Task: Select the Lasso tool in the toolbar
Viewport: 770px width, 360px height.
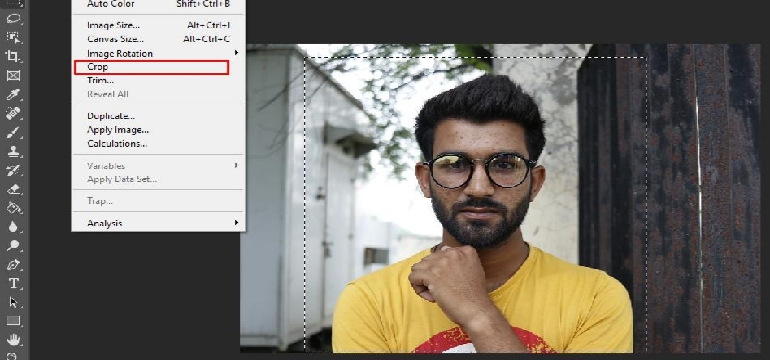Action: click(14, 19)
